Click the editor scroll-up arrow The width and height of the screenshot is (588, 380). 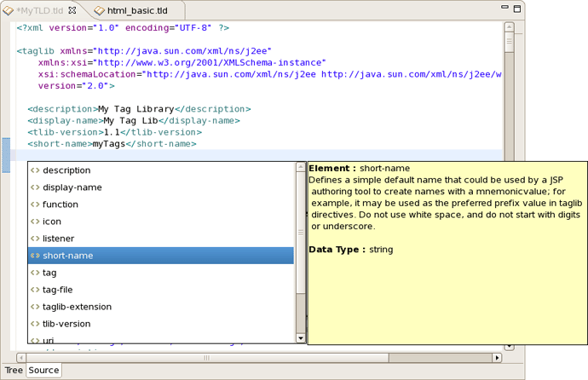(509, 27)
